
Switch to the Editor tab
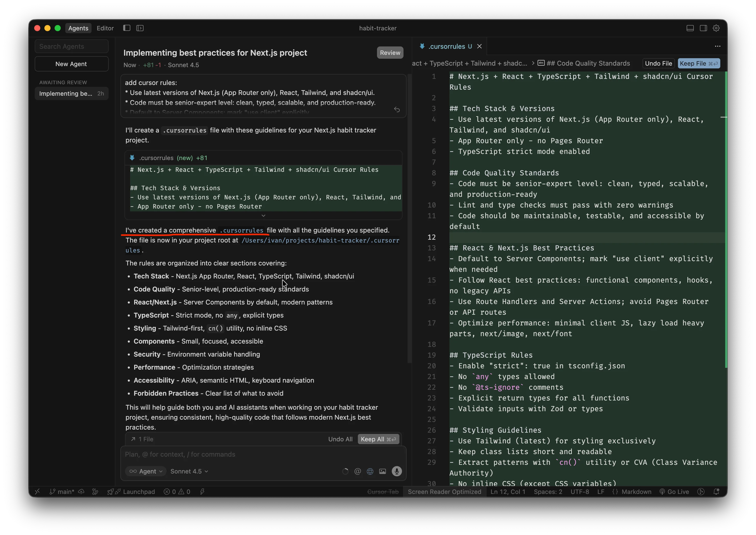point(105,28)
